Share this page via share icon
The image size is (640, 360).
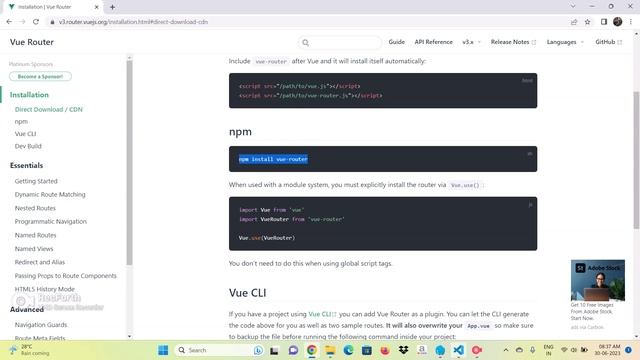click(574, 22)
